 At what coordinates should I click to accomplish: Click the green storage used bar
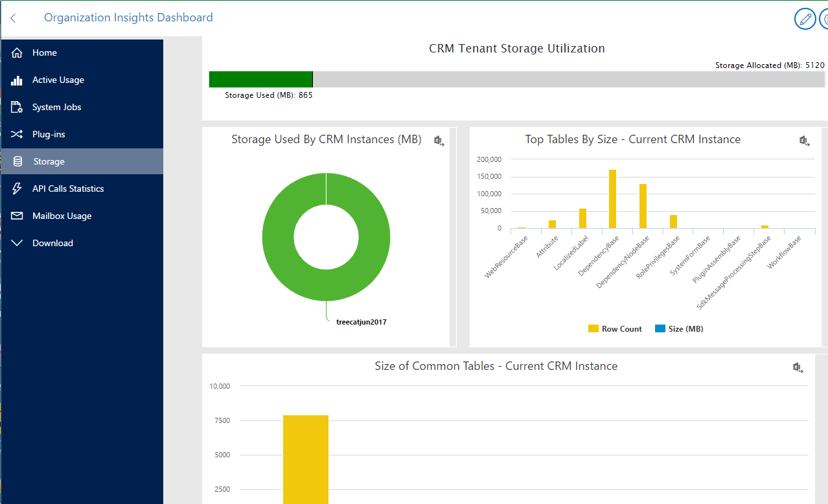(260, 79)
